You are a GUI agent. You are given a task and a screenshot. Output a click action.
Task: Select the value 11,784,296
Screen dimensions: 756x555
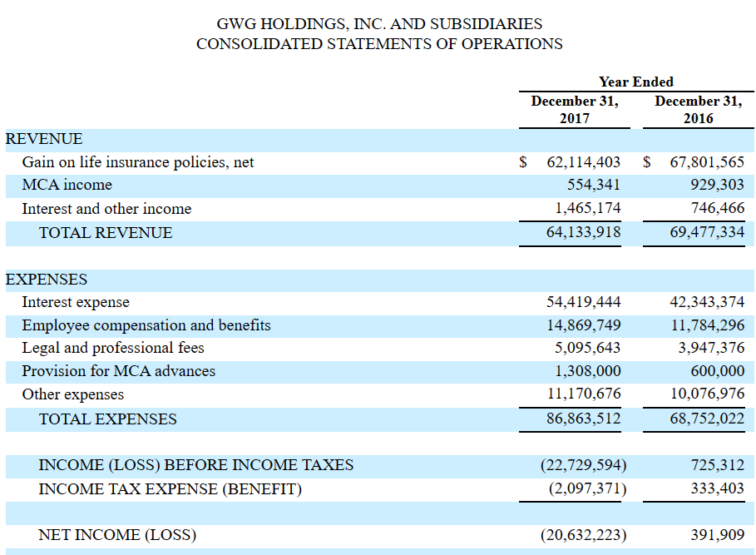[708, 325]
